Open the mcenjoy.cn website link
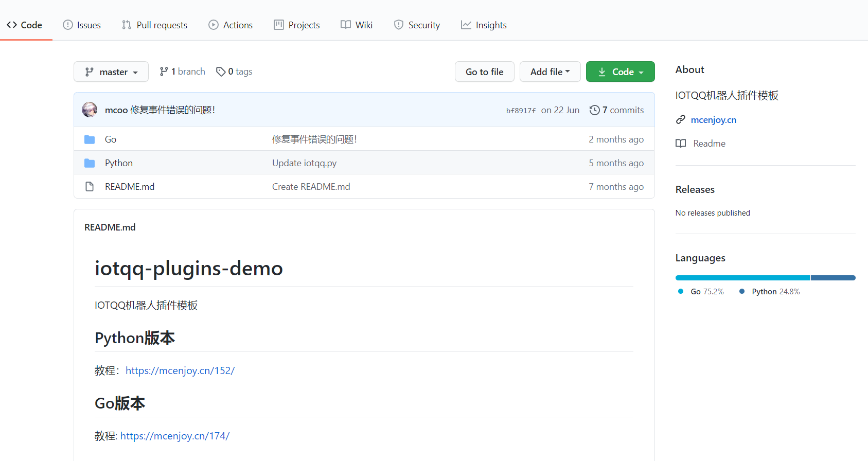 tap(714, 120)
